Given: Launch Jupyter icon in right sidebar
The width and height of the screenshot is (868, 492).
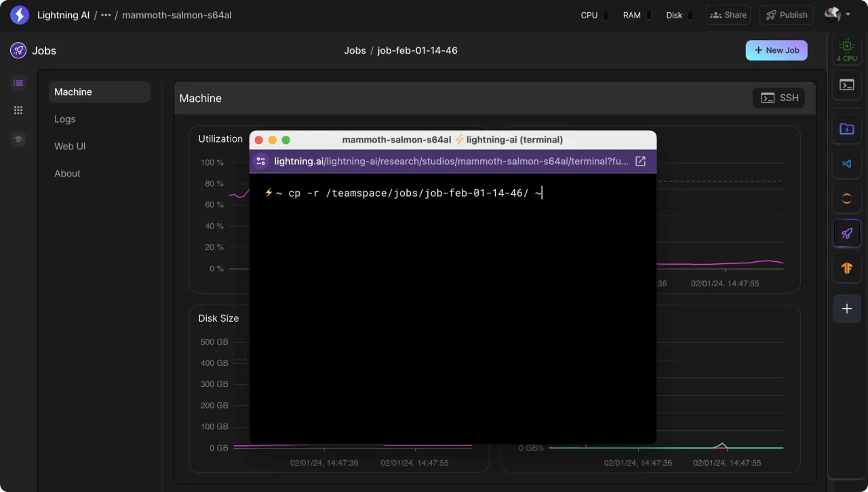Looking at the screenshot, I should pyautogui.click(x=847, y=199).
